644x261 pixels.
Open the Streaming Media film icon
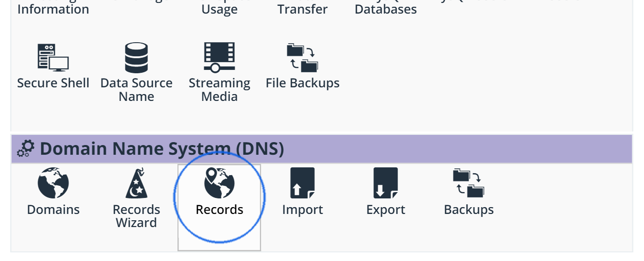point(219,58)
